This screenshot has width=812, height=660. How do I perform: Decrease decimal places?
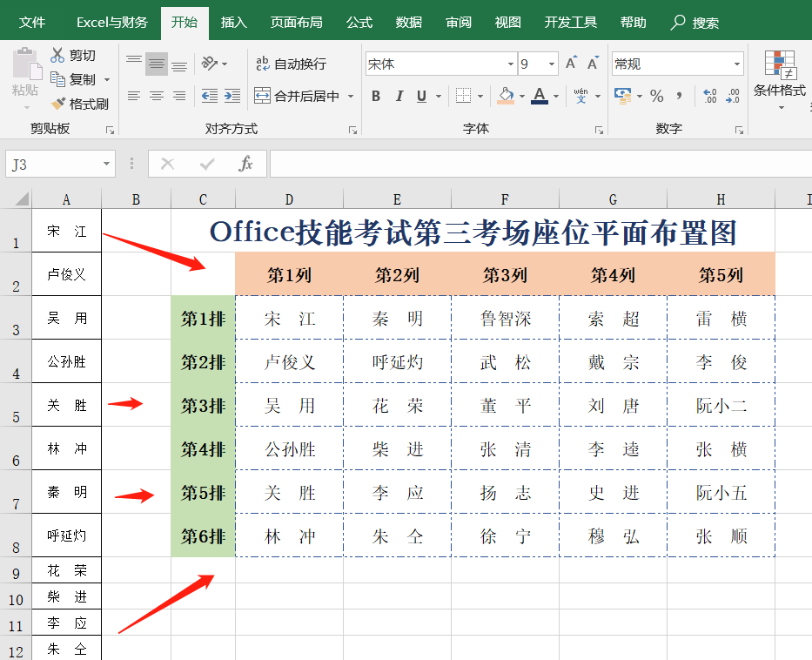pyautogui.click(x=733, y=96)
